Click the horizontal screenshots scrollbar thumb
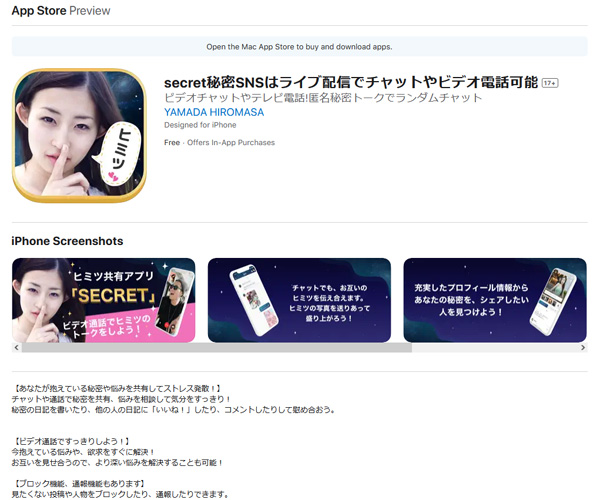This screenshot has height=500, width=600. [217, 348]
